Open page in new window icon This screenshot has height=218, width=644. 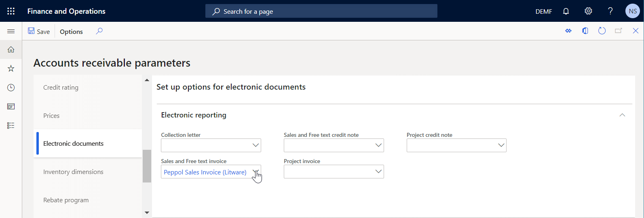point(619,31)
